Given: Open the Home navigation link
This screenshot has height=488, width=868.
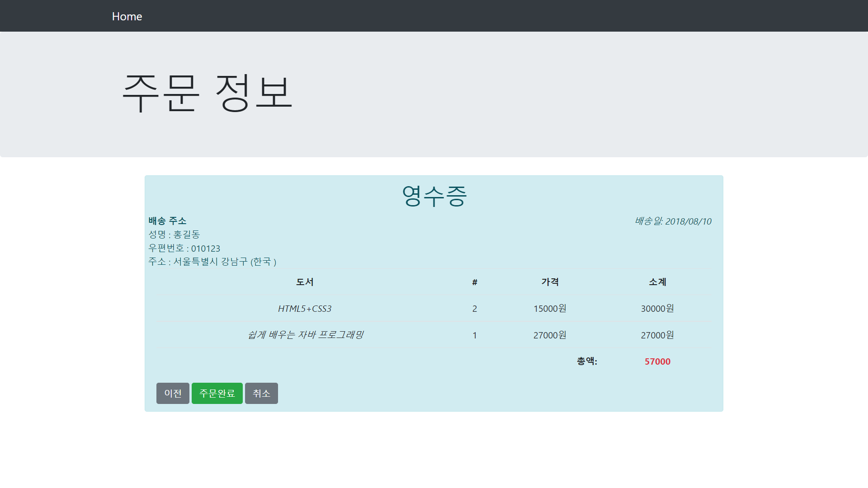Looking at the screenshot, I should click(127, 16).
